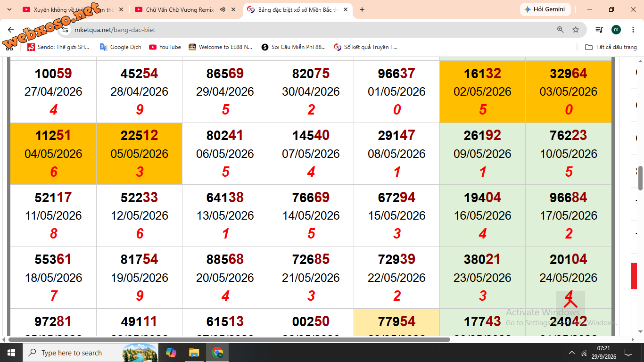Viewport: 644px width, 362px height.
Task: Switch to the Xuyên không YouTube tab
Action: [x=73, y=9]
